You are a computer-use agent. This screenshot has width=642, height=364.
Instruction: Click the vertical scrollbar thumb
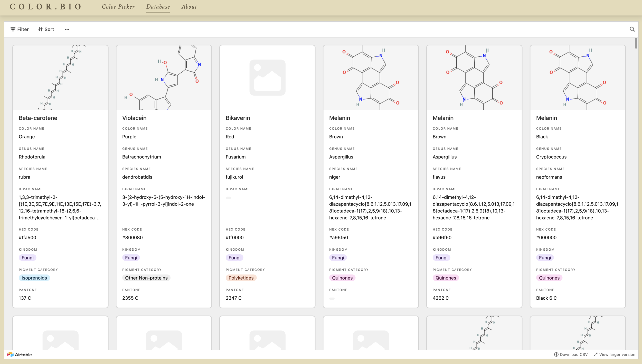click(636, 43)
